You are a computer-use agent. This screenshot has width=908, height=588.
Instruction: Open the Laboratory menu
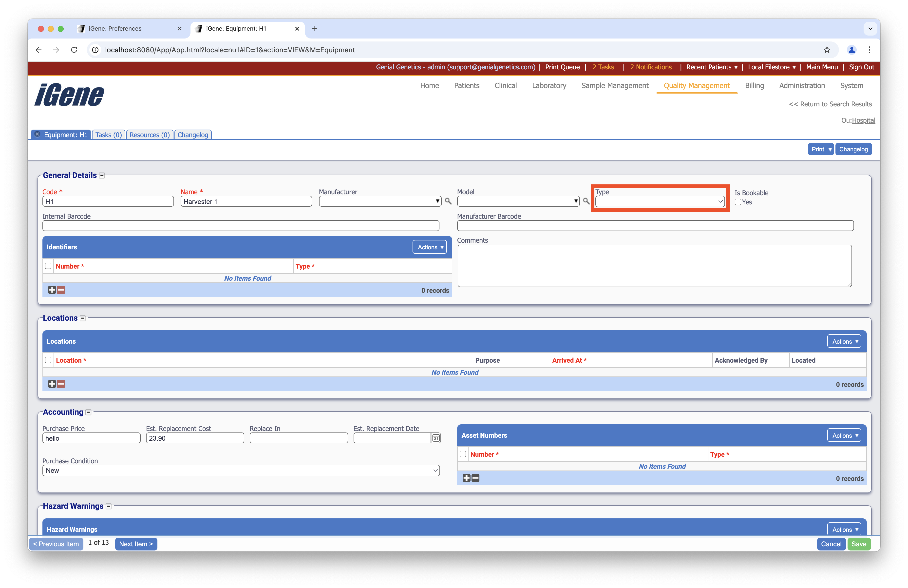549,85
